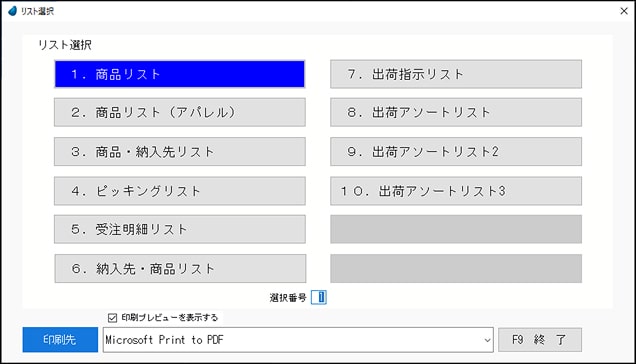Image resolution: width=636 pixels, height=364 pixels.
Task: Choose 2. 商品リスト（アパレル）
Action: coord(180,112)
